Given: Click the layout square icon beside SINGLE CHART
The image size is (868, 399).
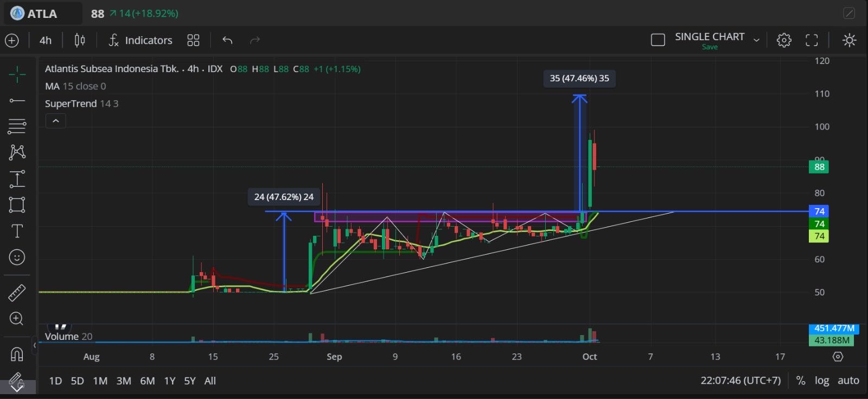Looking at the screenshot, I should [x=658, y=40].
